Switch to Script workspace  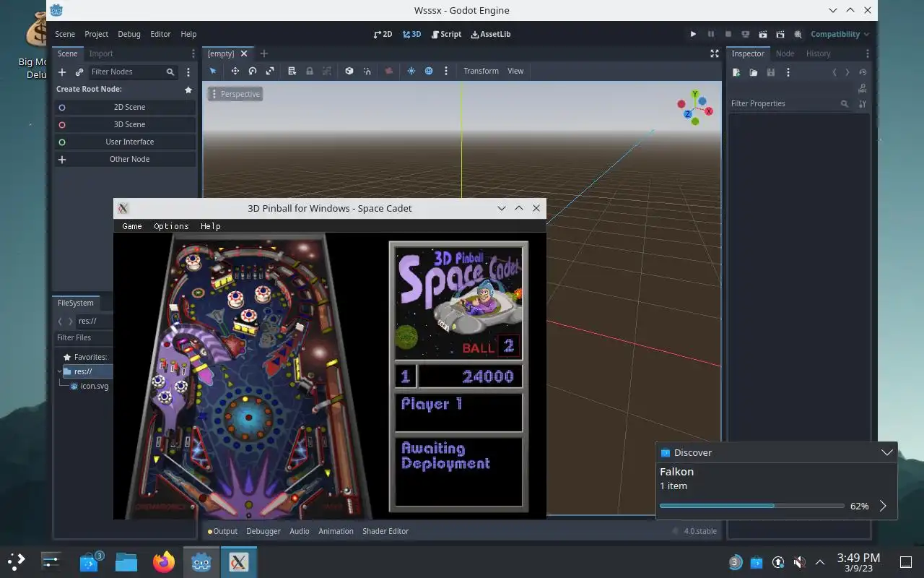click(446, 34)
